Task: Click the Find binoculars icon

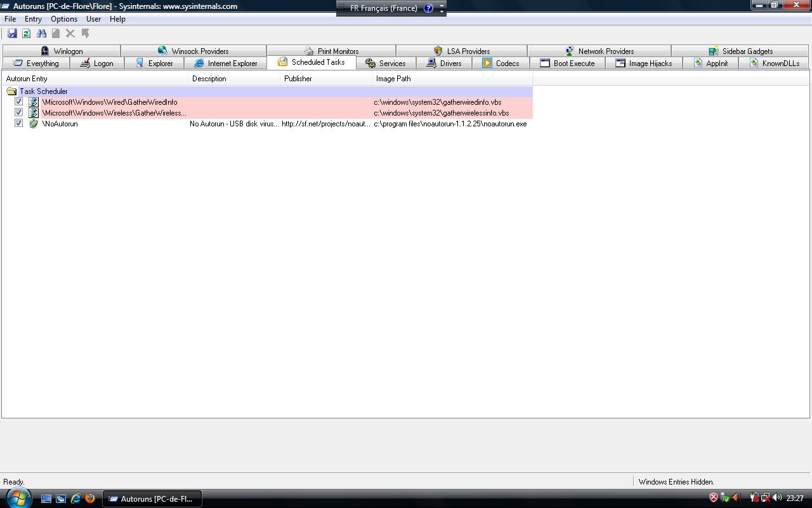Action: tap(41, 34)
